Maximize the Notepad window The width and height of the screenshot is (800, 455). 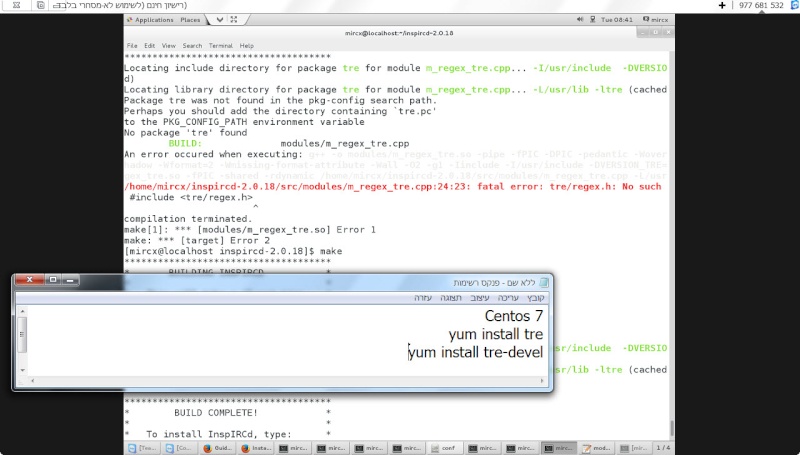tap(53, 280)
